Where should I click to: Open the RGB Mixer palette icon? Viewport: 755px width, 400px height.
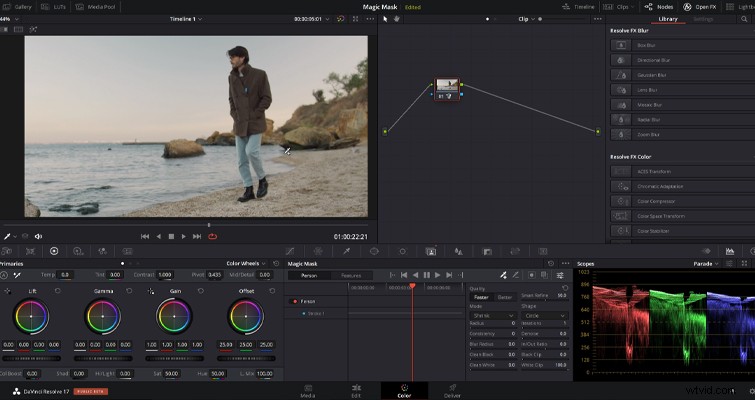tap(103, 251)
